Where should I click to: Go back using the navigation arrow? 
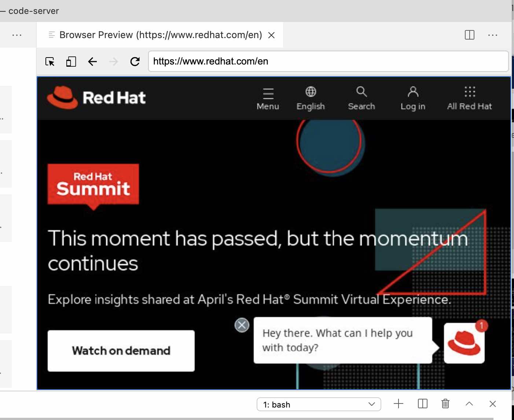tap(92, 61)
